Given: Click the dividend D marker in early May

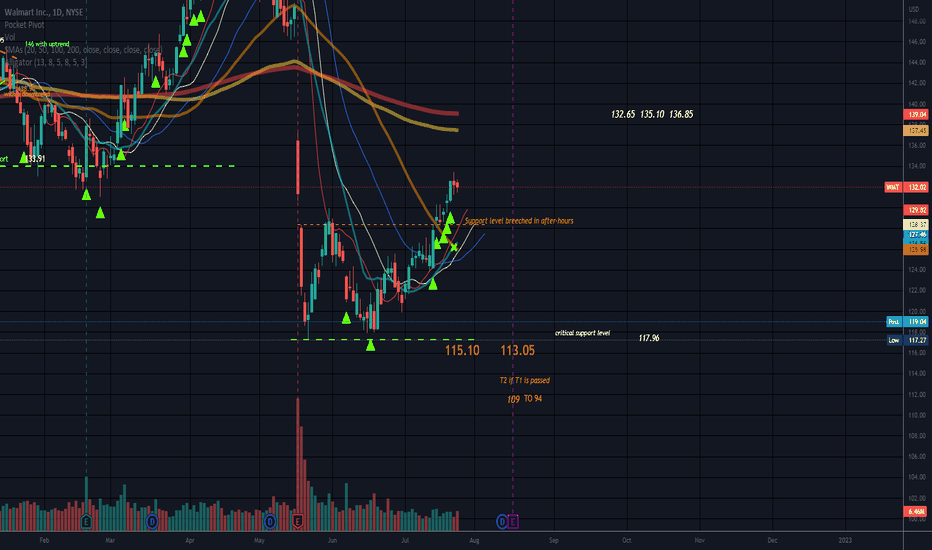Looking at the screenshot, I should point(270,522).
